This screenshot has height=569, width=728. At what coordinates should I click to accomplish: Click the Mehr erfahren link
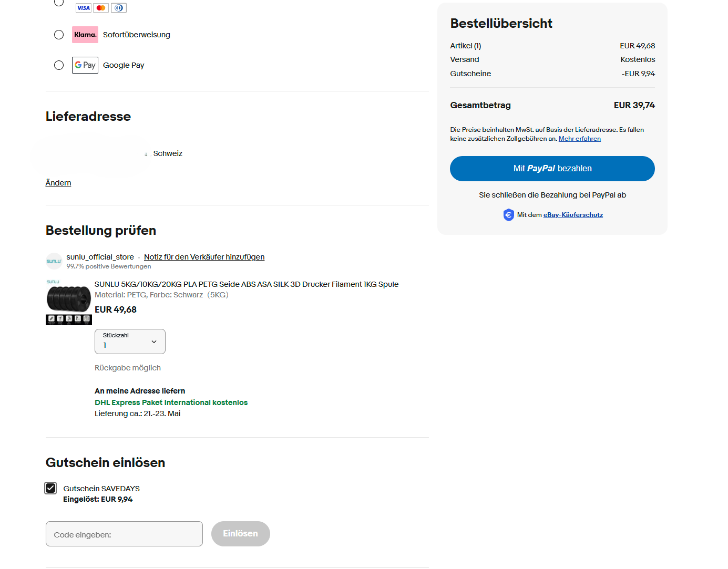point(579,139)
